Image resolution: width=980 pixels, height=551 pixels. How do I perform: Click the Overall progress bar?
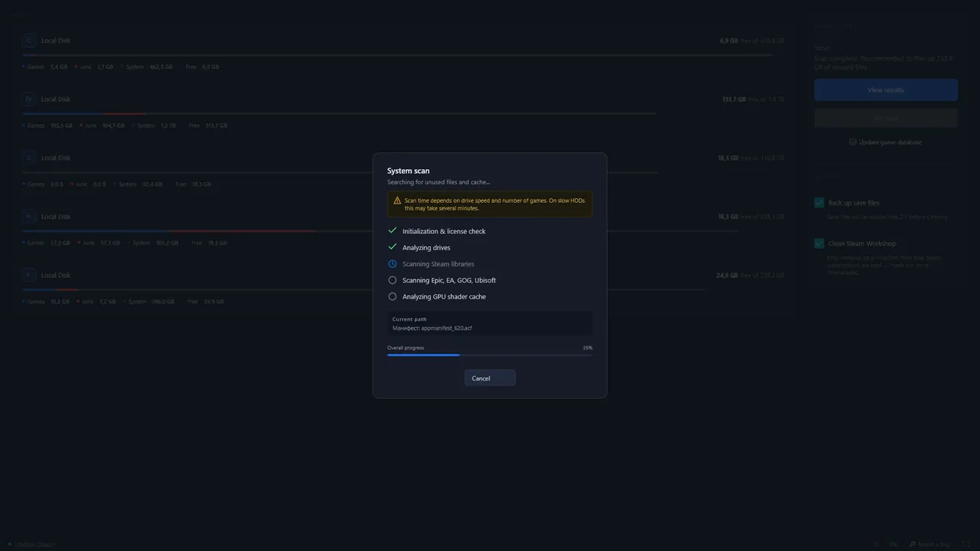coord(489,355)
